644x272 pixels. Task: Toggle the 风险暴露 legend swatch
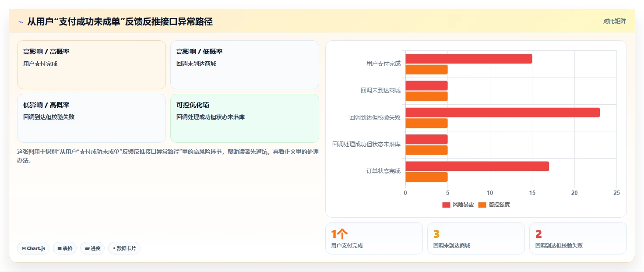pos(446,205)
